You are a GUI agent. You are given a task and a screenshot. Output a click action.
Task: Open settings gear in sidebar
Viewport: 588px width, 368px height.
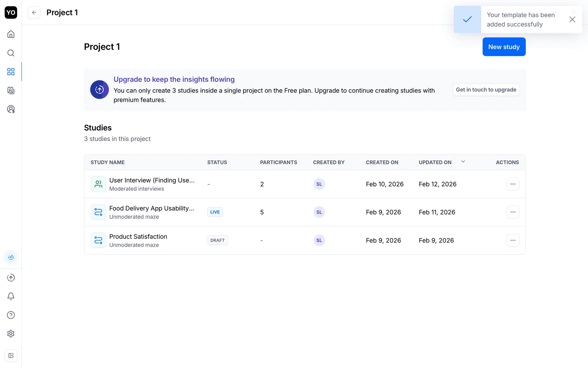tap(11, 334)
